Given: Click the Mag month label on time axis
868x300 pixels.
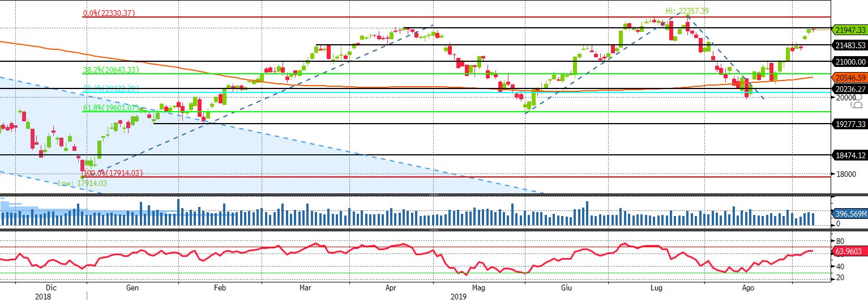Looking at the screenshot, I should (x=479, y=288).
